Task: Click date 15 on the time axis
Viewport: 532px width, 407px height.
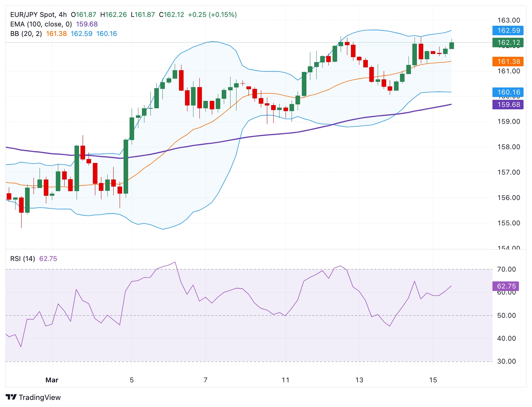Action: [433, 380]
